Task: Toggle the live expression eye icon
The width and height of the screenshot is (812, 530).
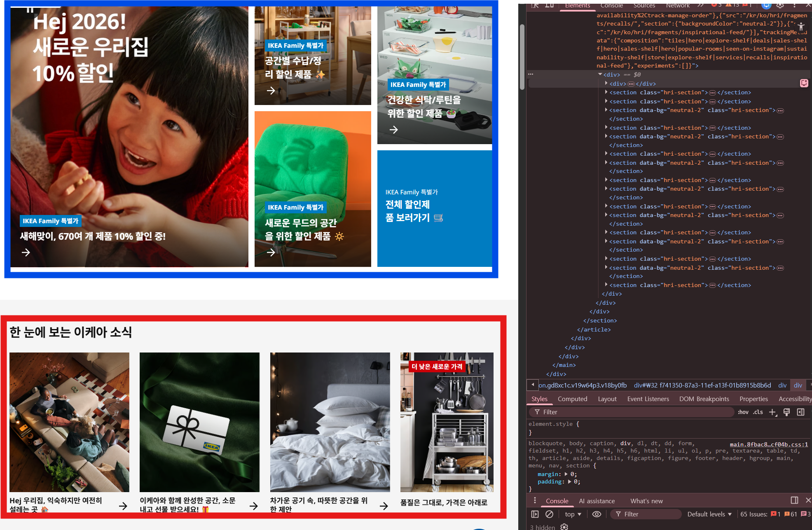Action: [597, 514]
